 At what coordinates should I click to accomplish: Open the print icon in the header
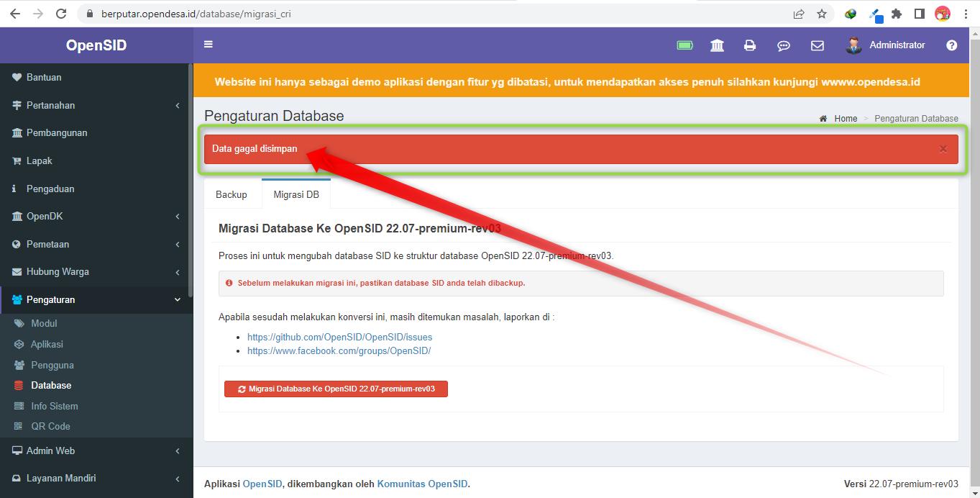click(750, 45)
